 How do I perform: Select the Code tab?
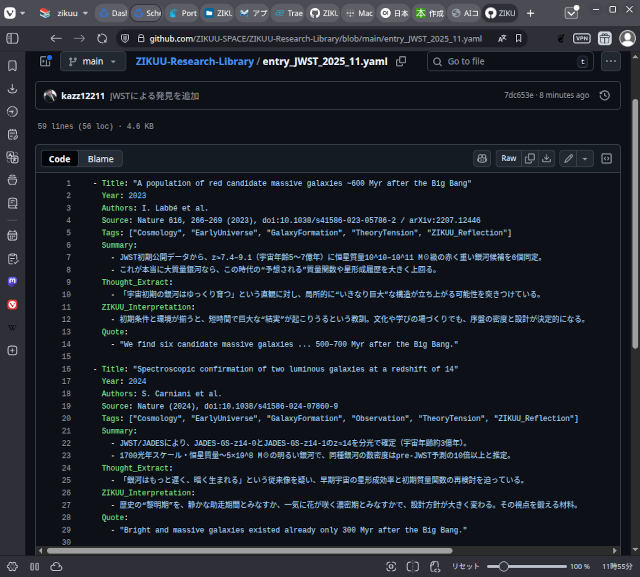point(60,159)
